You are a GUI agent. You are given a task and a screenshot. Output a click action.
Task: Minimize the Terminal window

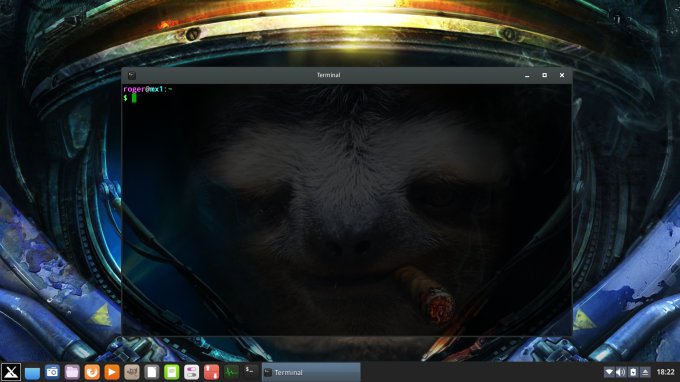527,75
